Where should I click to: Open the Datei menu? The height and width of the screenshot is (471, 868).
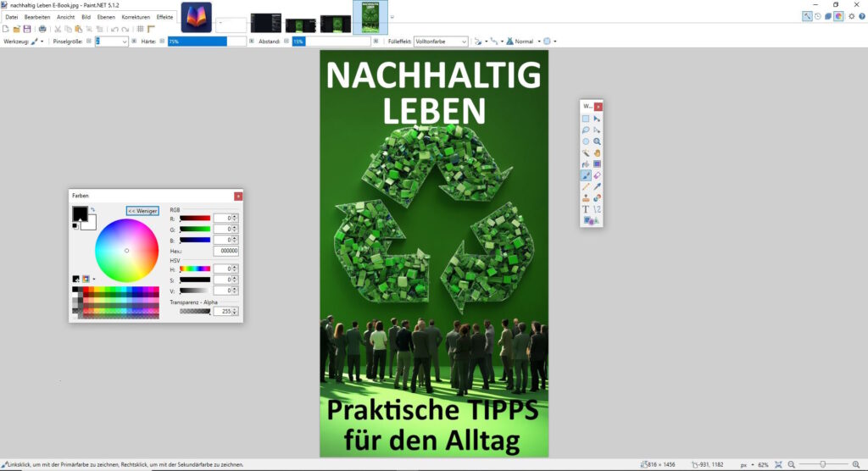point(12,17)
